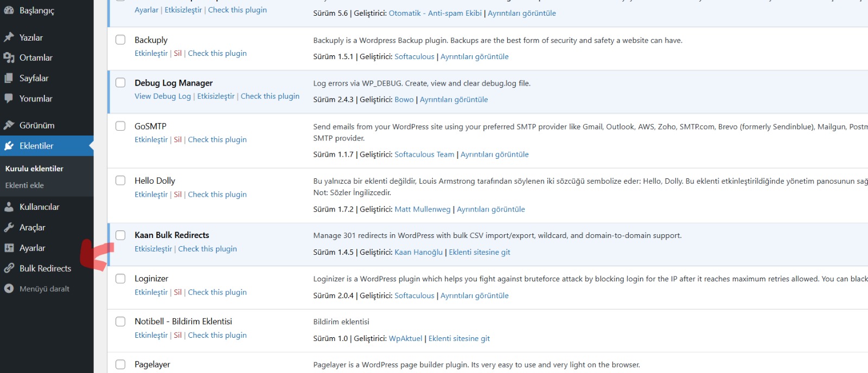The width and height of the screenshot is (868, 373).
Task: Open Bulk Redirects in the sidebar
Action: 47,268
